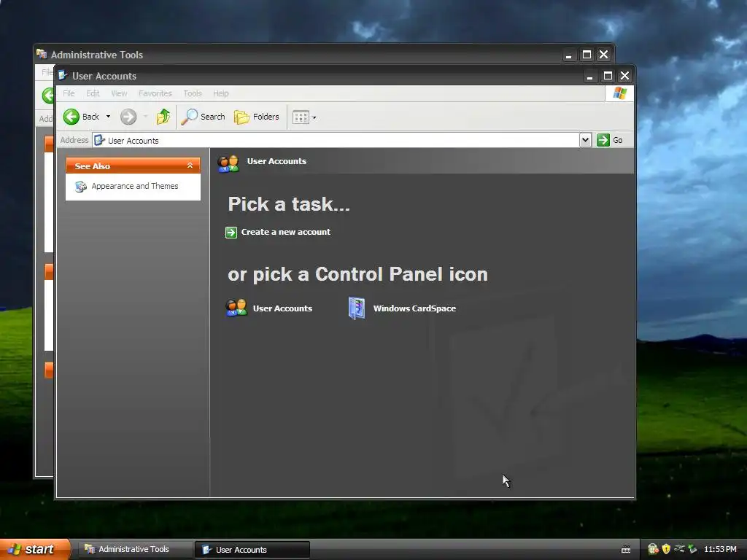The width and height of the screenshot is (747, 560).
Task: Click the security shield tray icon
Action: point(666,549)
